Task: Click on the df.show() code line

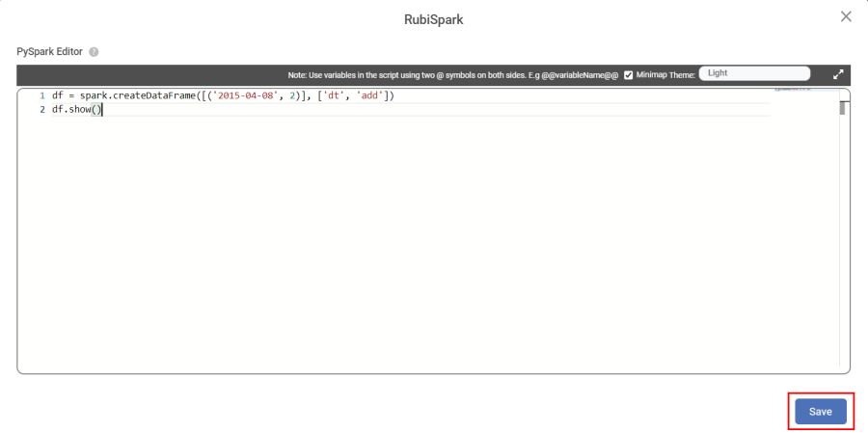Action: tap(77, 110)
